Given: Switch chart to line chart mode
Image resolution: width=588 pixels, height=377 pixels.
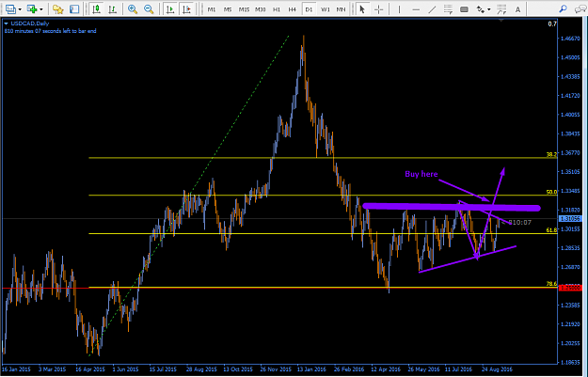Looking at the screenshot, I should click(112, 9).
